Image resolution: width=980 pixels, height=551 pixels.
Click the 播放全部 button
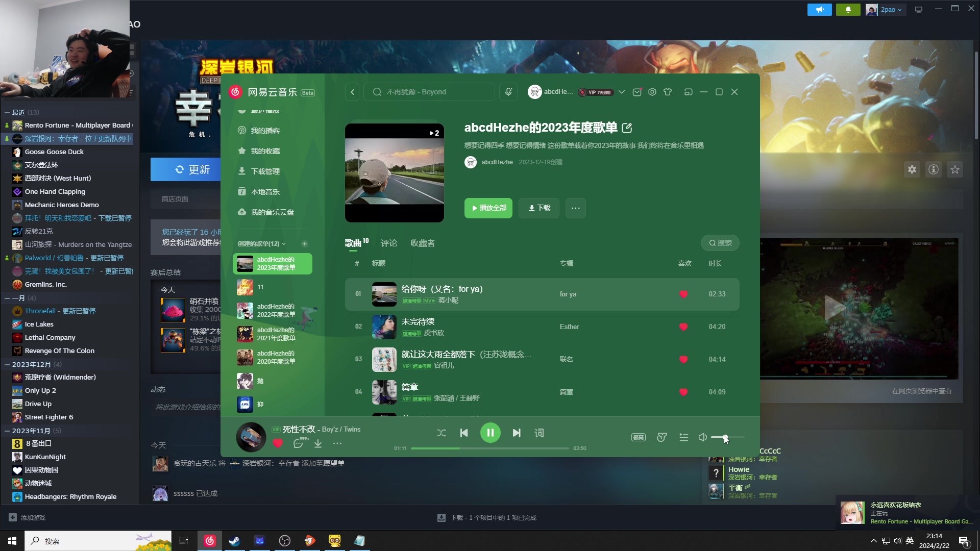pyautogui.click(x=488, y=208)
